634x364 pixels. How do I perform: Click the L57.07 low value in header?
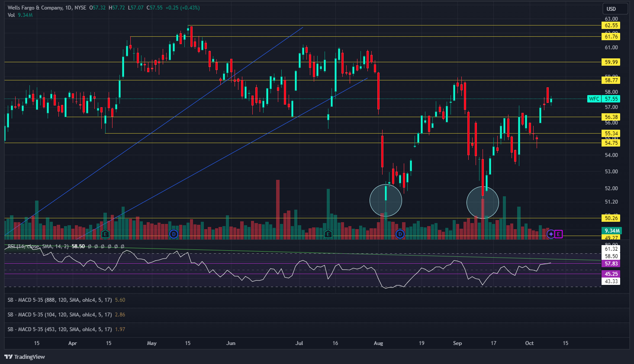[135, 8]
